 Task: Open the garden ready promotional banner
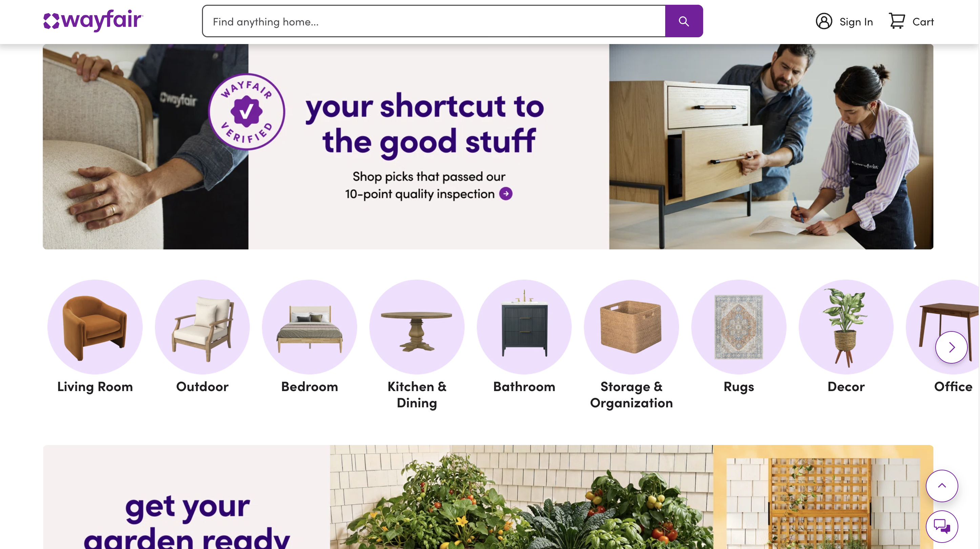pyautogui.click(x=488, y=497)
